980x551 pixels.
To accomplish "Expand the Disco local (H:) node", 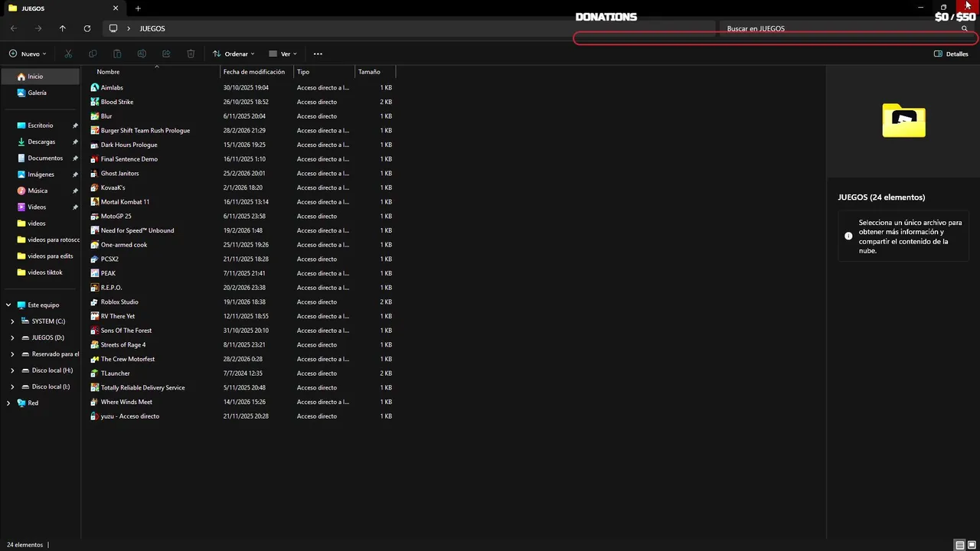I will 12,370.
